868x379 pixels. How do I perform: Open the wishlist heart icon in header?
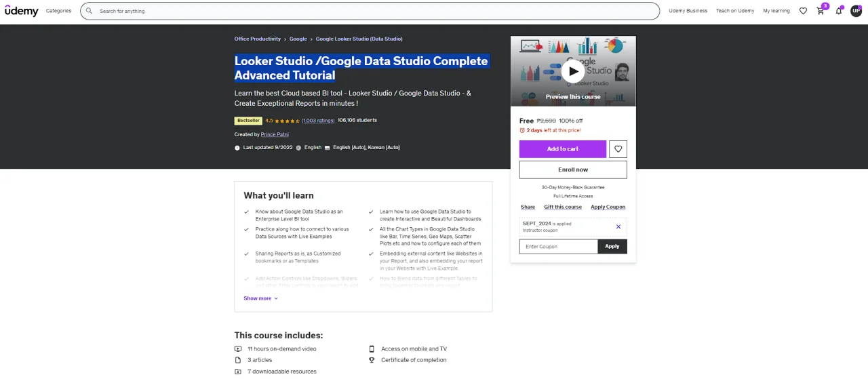[803, 11]
